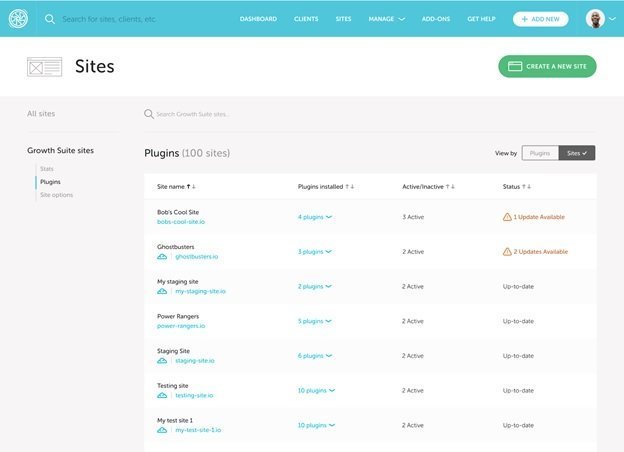Click warning triangle for 1 Update Available
Screen dimensions: 624x452
click(x=507, y=217)
